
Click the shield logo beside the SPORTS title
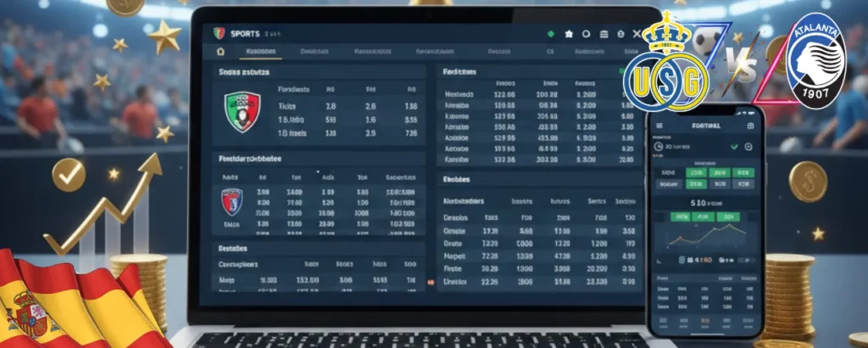(x=220, y=34)
